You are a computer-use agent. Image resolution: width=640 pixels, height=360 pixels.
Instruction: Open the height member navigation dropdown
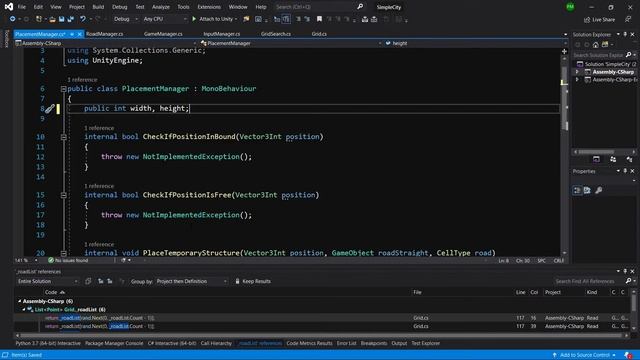tap(476, 43)
